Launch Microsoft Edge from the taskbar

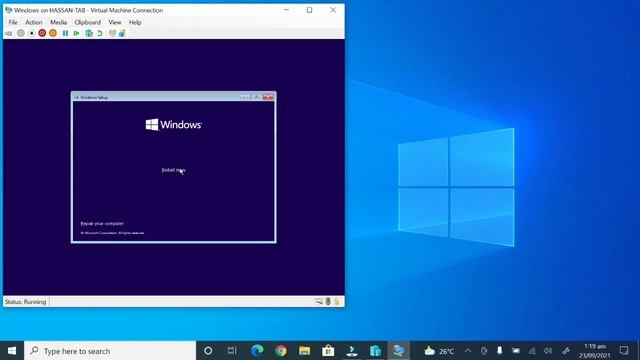(257, 351)
